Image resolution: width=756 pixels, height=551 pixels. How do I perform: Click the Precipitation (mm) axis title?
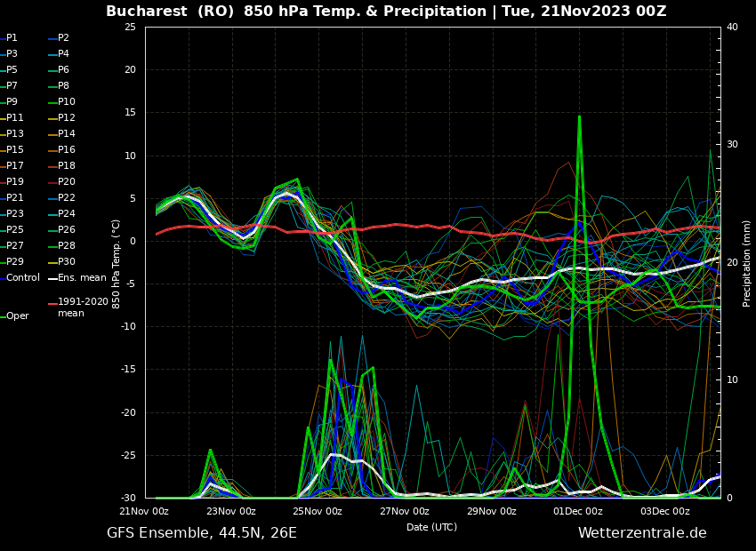tap(747, 263)
